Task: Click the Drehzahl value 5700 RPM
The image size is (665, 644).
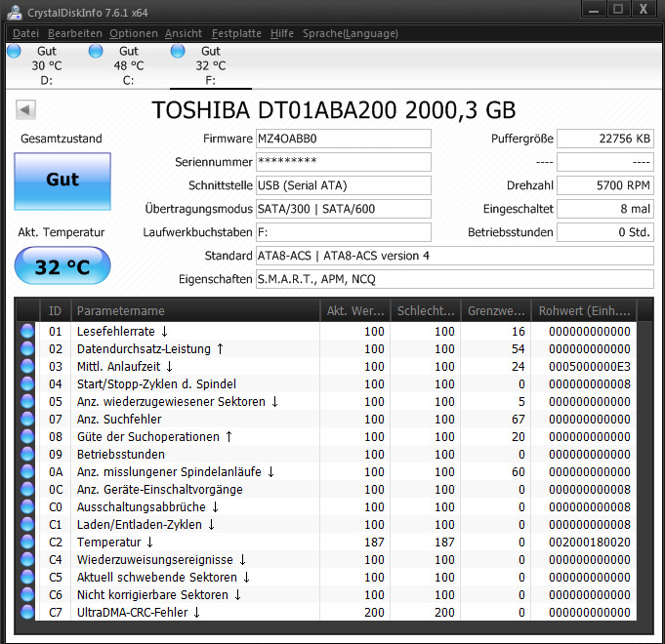Action: pyautogui.click(x=605, y=185)
